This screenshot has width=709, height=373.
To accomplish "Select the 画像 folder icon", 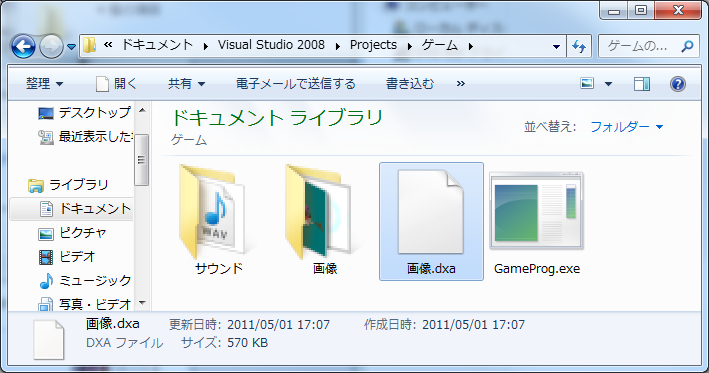I will [x=318, y=212].
